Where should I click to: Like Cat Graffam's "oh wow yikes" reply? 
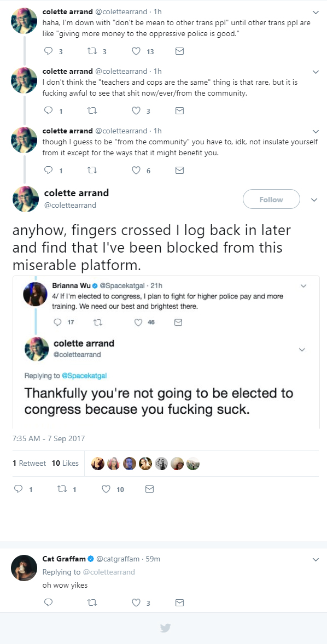tap(136, 602)
